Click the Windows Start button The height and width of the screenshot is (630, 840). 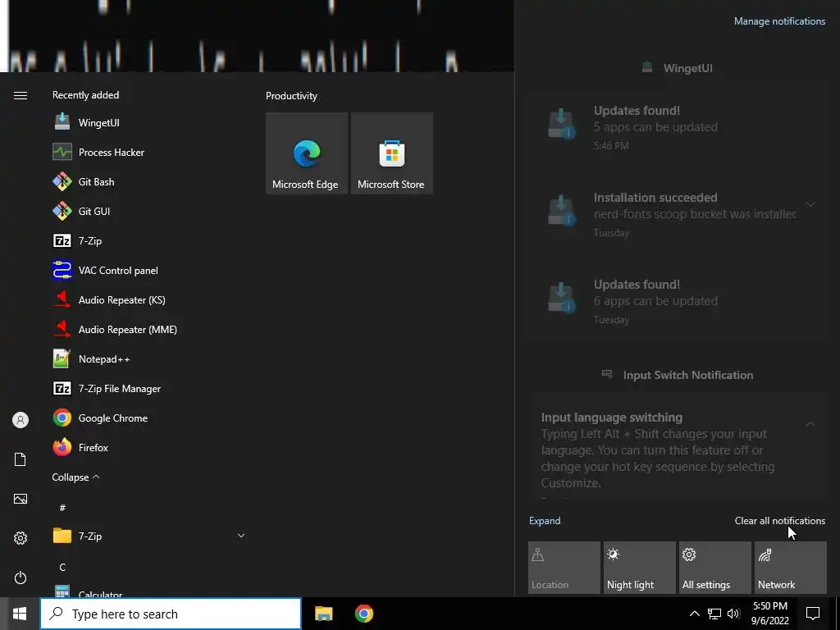pos(20,614)
